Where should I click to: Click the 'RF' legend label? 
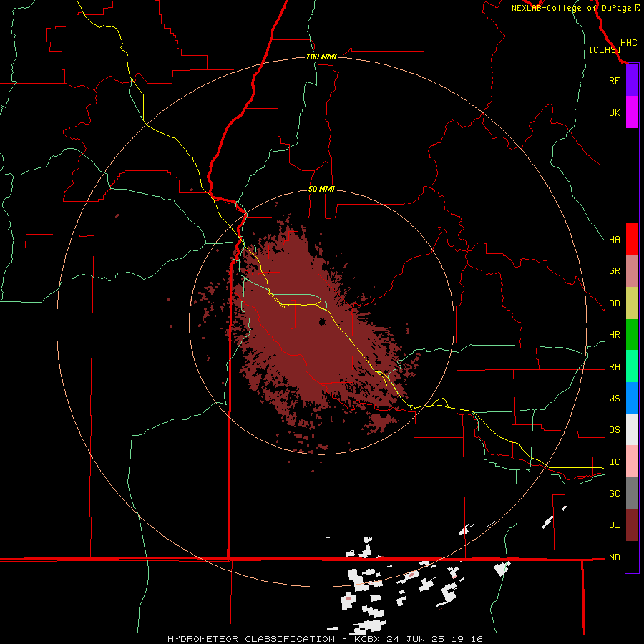point(614,80)
